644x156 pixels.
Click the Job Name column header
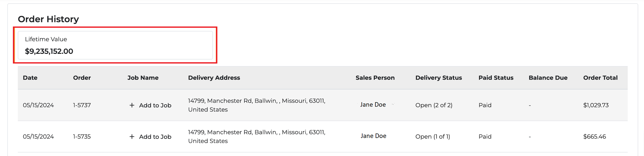coord(143,78)
